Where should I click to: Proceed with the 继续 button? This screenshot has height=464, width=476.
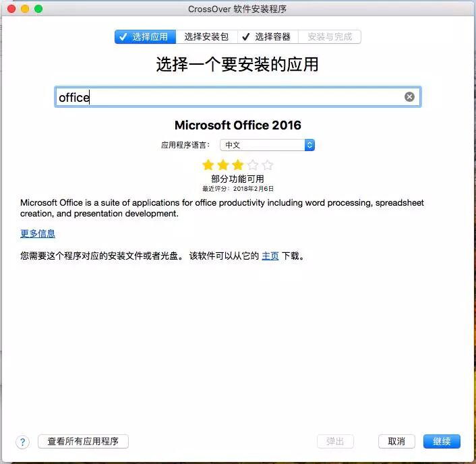tap(442, 441)
